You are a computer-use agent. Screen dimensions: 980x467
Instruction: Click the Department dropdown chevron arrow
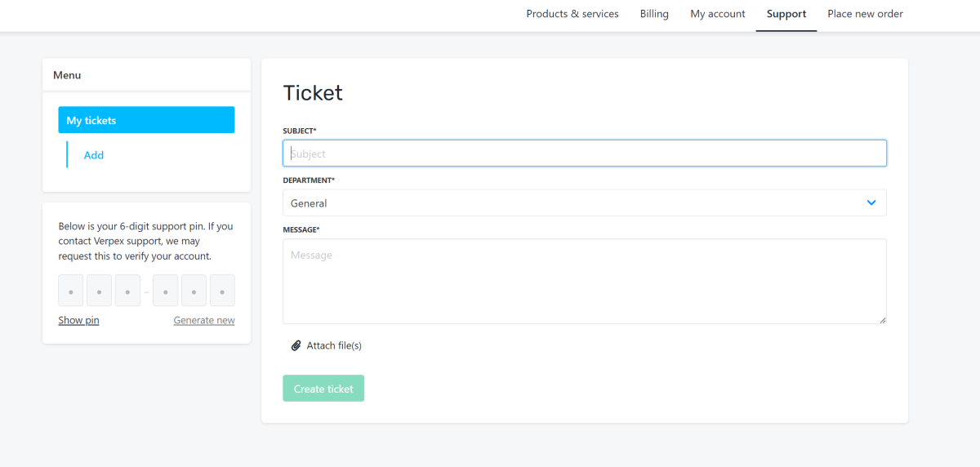(x=871, y=202)
